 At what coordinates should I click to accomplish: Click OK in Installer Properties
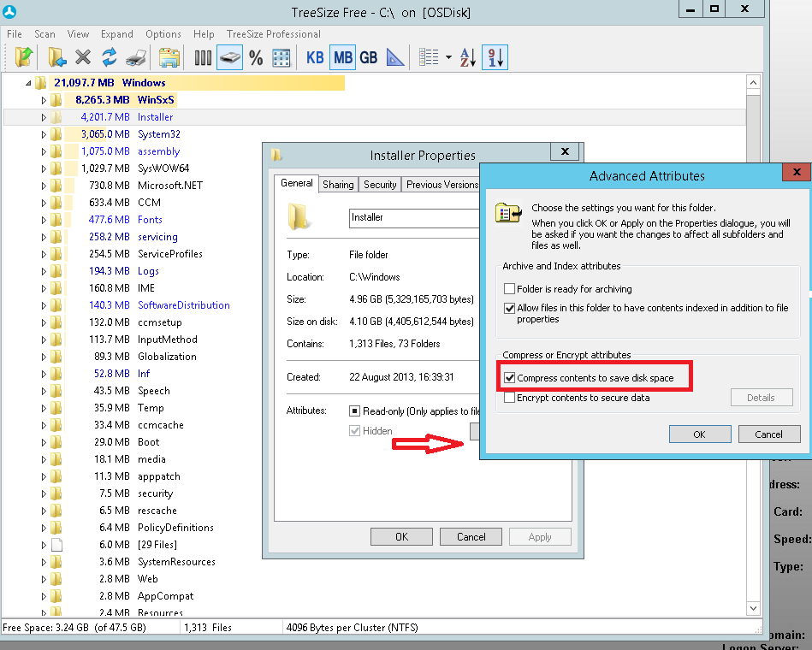(402, 536)
